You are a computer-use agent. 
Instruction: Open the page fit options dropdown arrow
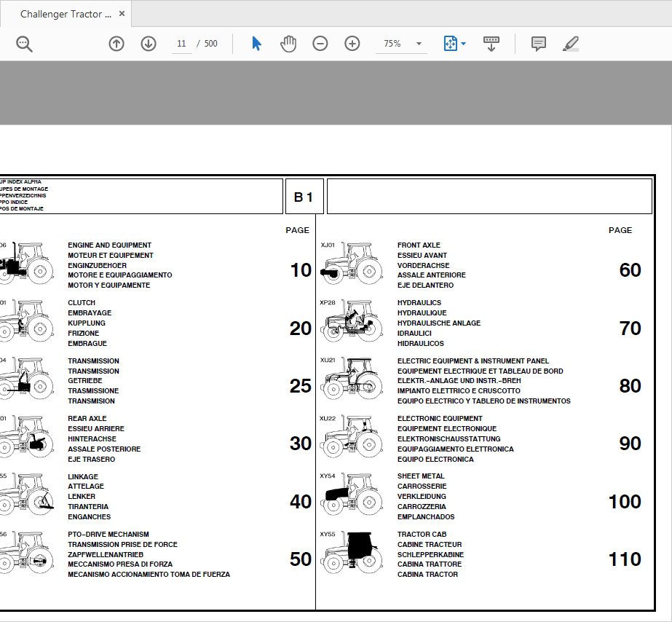point(464,43)
